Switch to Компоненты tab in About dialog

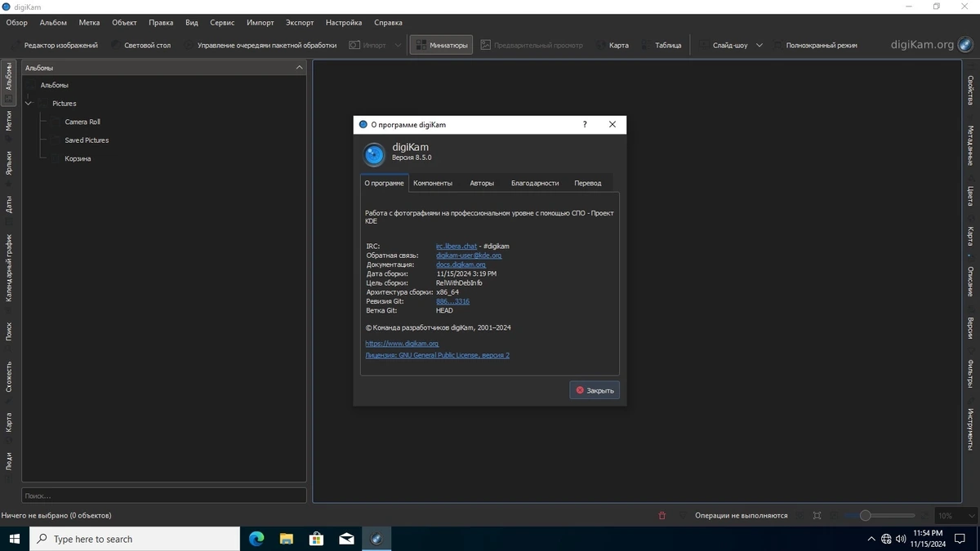(x=433, y=183)
